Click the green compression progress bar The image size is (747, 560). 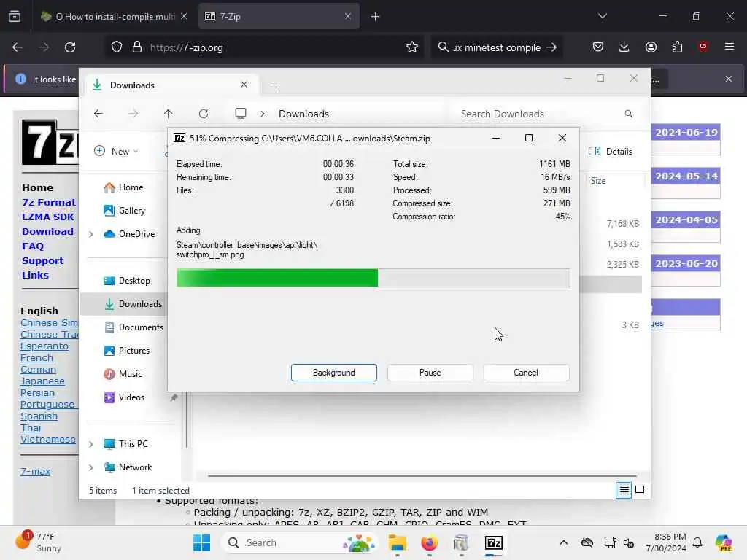tap(373, 278)
